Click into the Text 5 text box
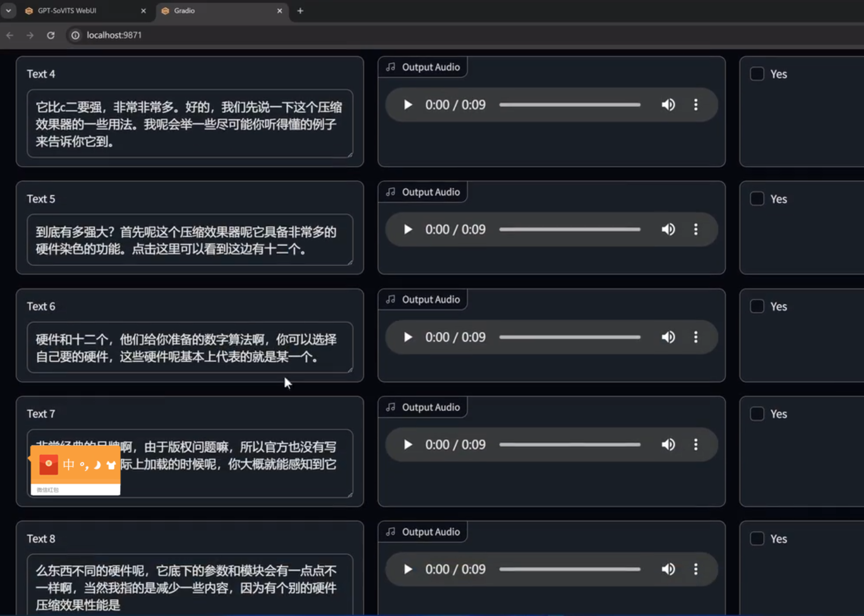864x616 pixels. [x=190, y=240]
